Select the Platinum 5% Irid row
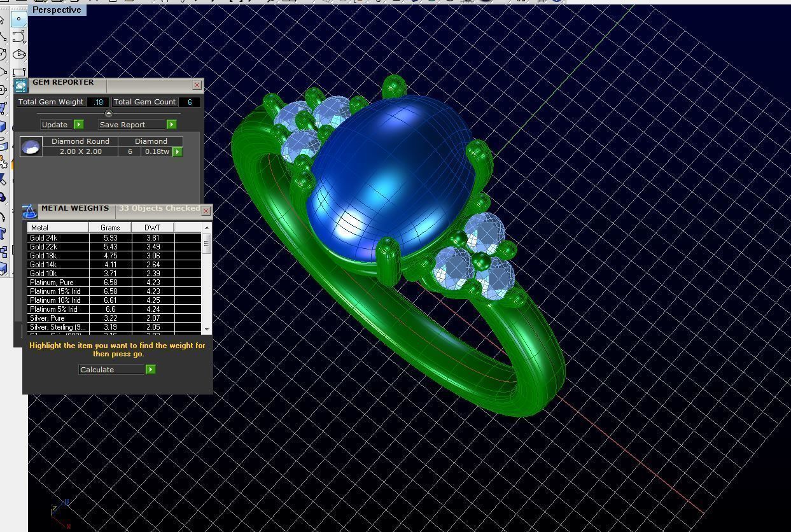The height and width of the screenshot is (532, 791). 115,309
